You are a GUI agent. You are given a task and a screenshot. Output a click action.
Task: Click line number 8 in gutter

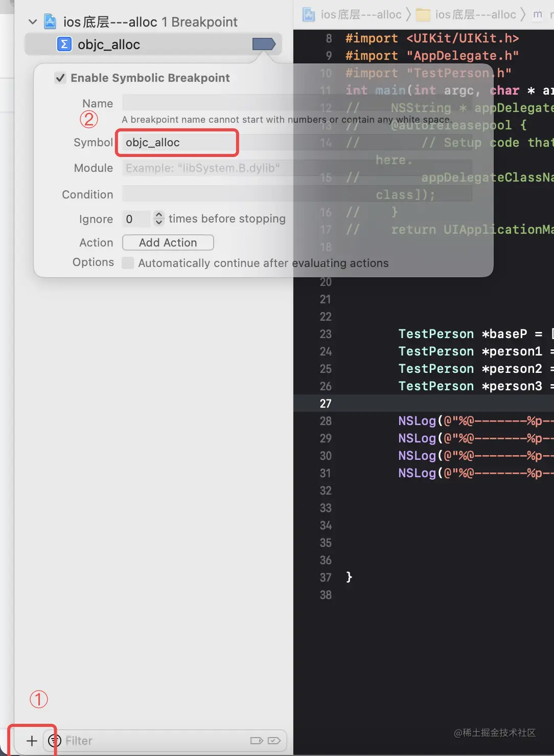(x=329, y=38)
